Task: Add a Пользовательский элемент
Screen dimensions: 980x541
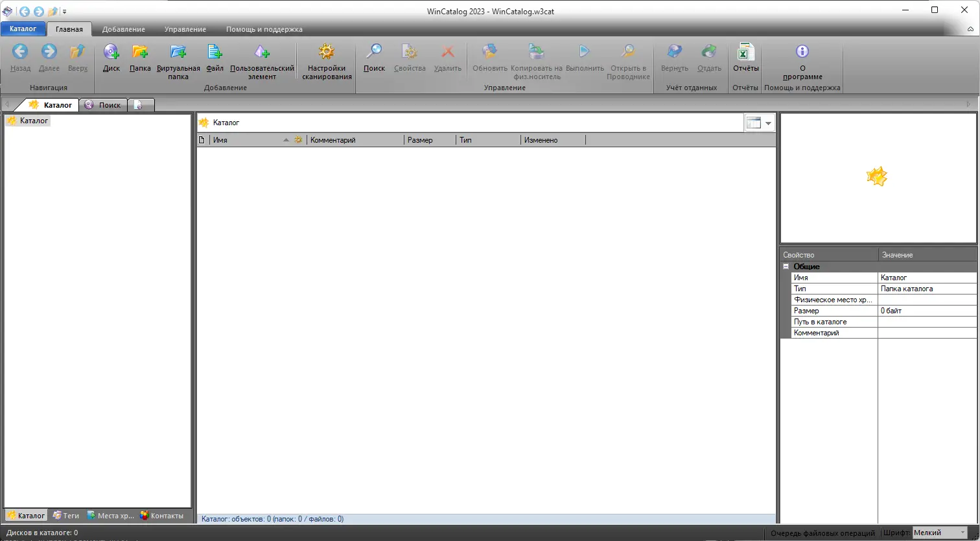Action: pos(262,62)
